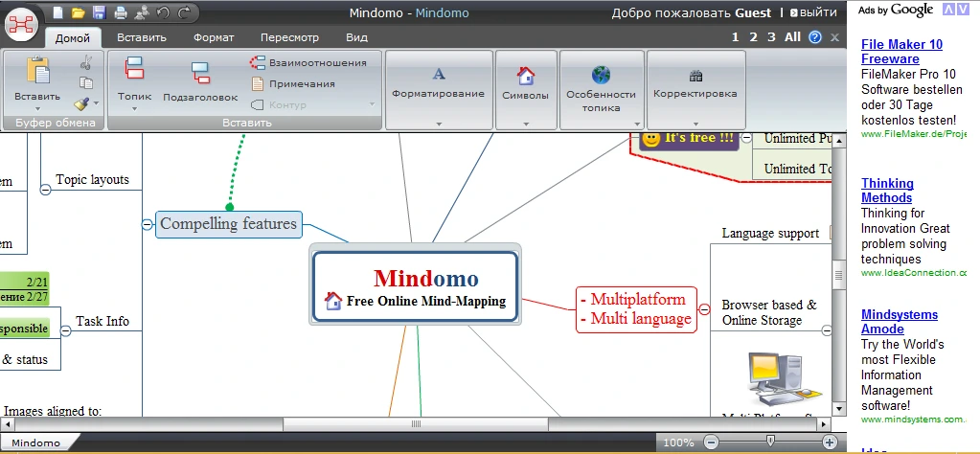Zoom in with the plus button
The height and width of the screenshot is (454, 980).
(829, 443)
